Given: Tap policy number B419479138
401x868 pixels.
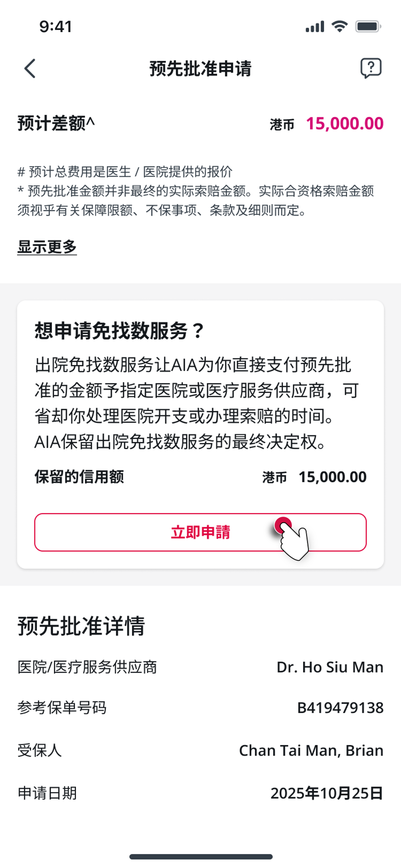Looking at the screenshot, I should 340,708.
